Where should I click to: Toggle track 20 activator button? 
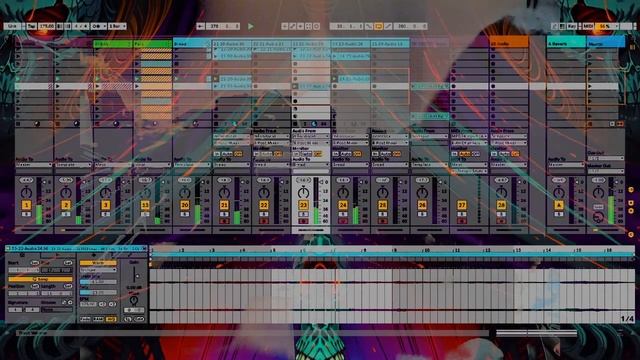pos(184,205)
